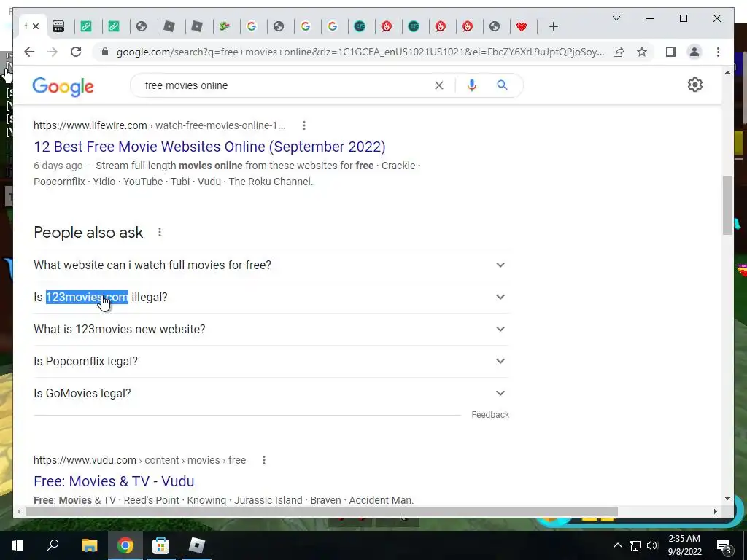Open File Explorer from taskbar

pyautogui.click(x=89, y=545)
